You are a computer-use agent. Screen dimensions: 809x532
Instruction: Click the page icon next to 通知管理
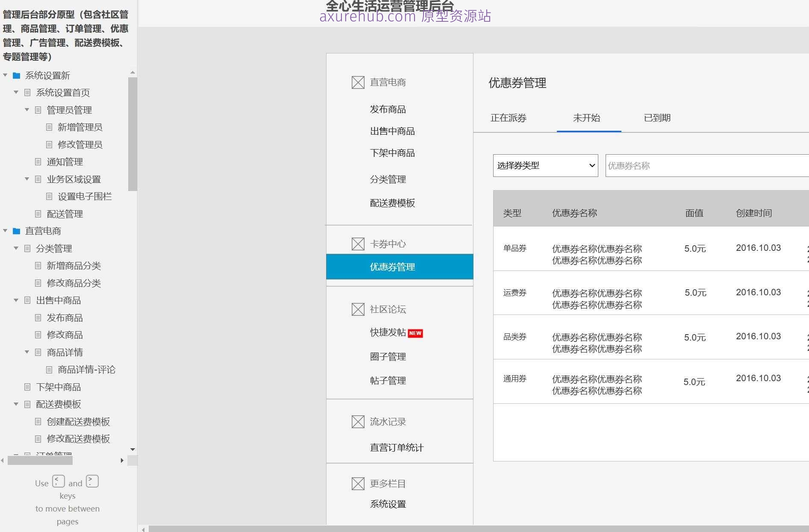point(38,162)
